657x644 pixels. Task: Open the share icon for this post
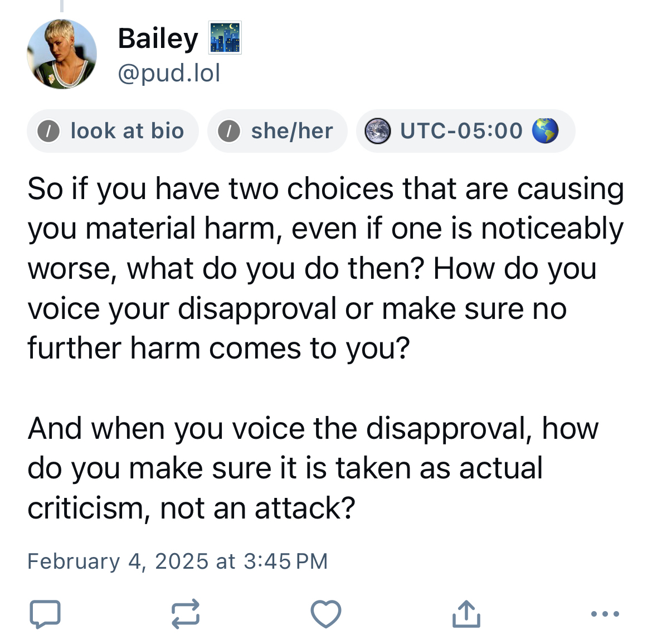(466, 614)
